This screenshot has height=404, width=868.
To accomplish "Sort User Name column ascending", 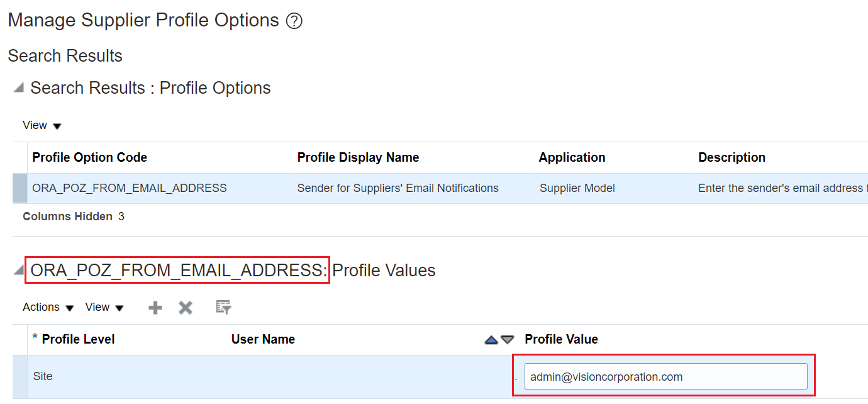I will click(491, 340).
